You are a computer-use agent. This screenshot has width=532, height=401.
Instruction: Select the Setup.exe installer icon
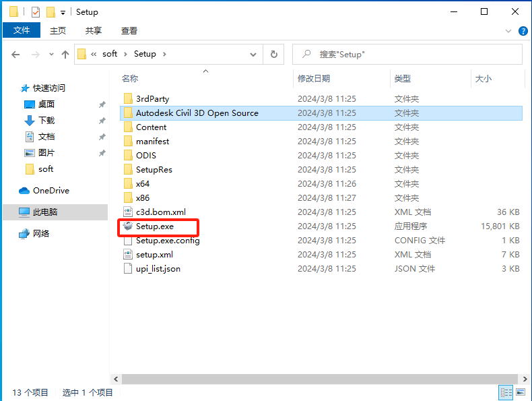coord(128,226)
